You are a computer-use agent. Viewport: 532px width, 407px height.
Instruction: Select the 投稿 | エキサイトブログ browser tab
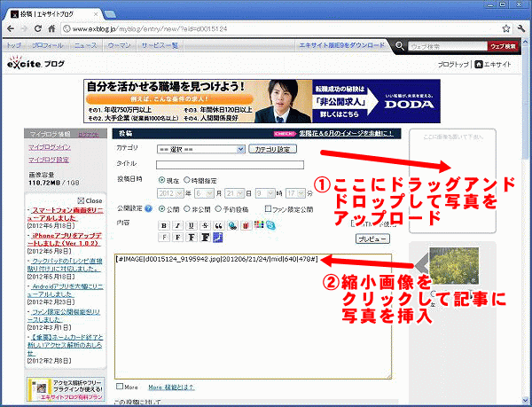tap(54, 14)
